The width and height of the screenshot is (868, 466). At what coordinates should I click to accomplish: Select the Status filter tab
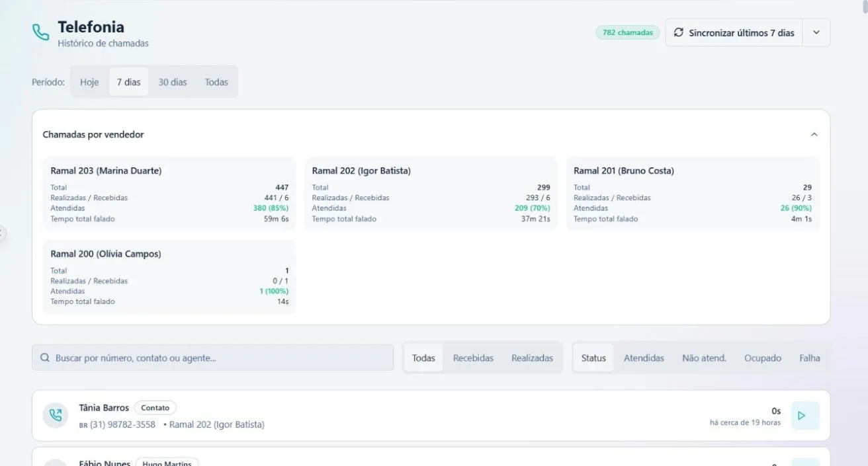tap(593, 358)
